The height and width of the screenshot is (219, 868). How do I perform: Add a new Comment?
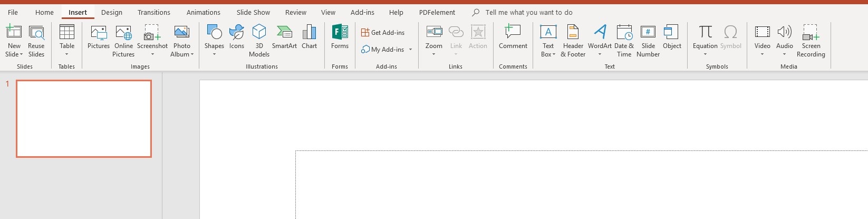point(513,37)
